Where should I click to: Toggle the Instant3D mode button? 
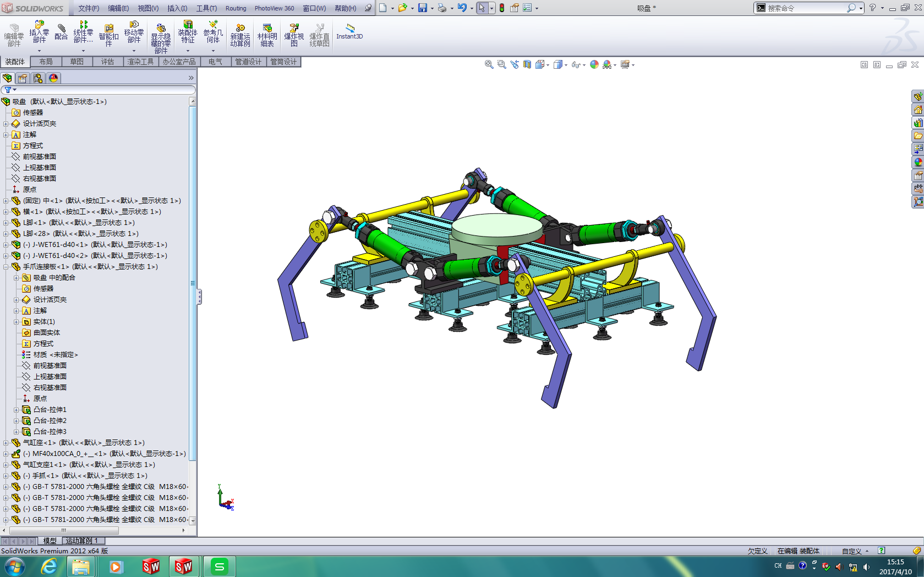coord(349,32)
